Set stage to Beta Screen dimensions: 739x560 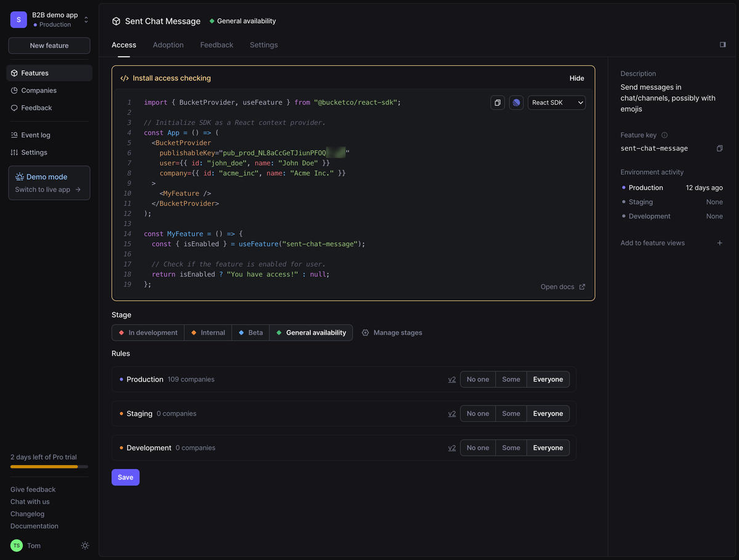(251, 333)
